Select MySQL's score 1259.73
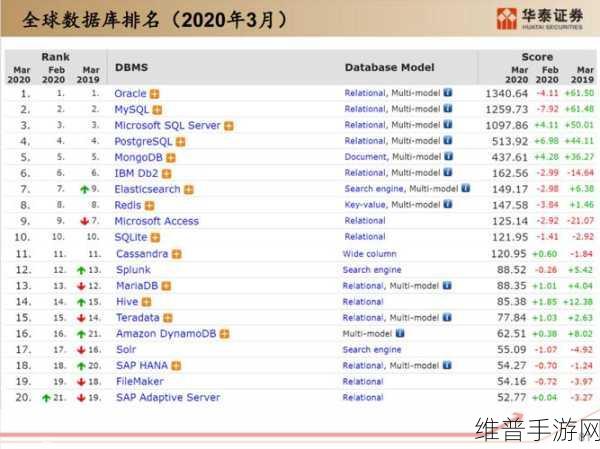This screenshot has height=449, width=600. (x=507, y=109)
